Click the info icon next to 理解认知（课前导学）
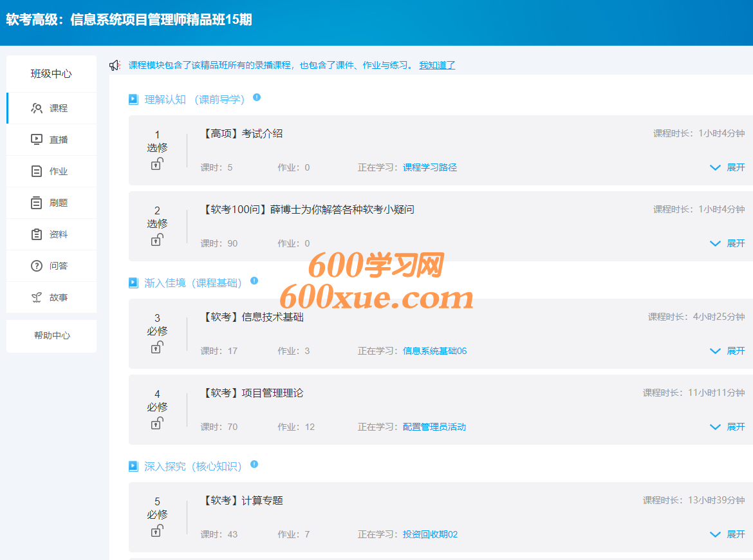The width and height of the screenshot is (753, 560). click(x=257, y=97)
